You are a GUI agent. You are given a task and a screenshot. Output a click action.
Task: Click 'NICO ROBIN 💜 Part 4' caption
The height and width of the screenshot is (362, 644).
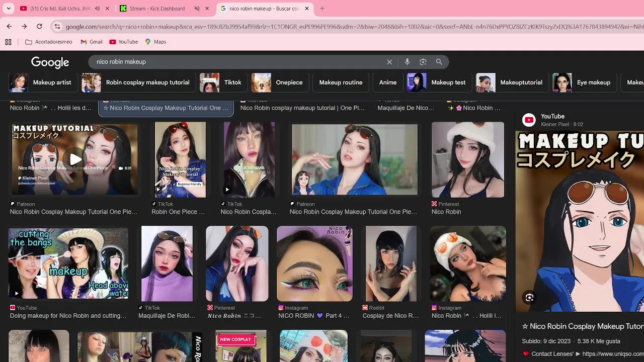tap(314, 316)
